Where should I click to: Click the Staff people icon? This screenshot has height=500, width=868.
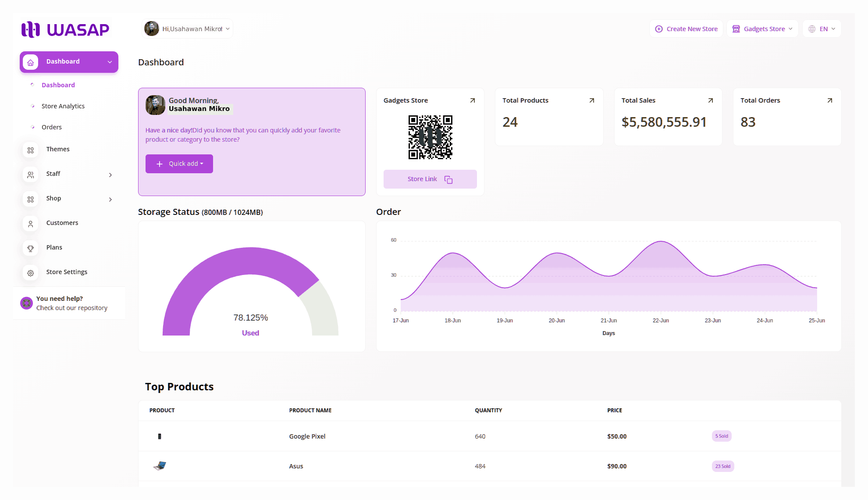point(30,175)
